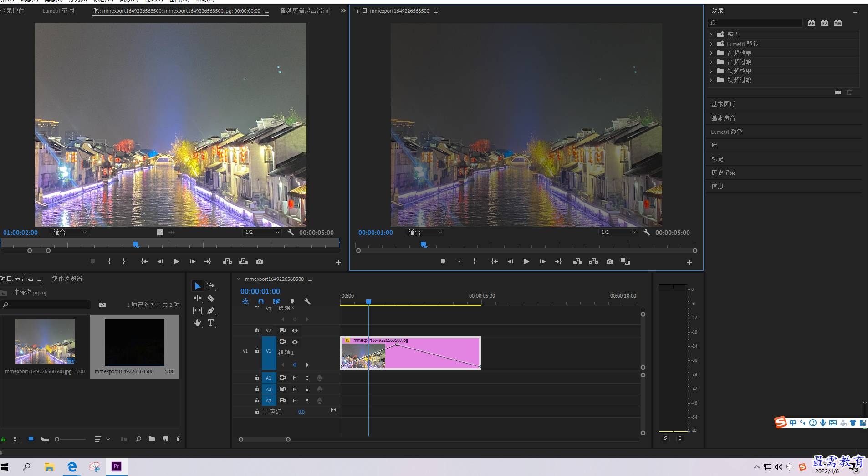Open Program monitor playback resolution dropdown

[x=618, y=232]
